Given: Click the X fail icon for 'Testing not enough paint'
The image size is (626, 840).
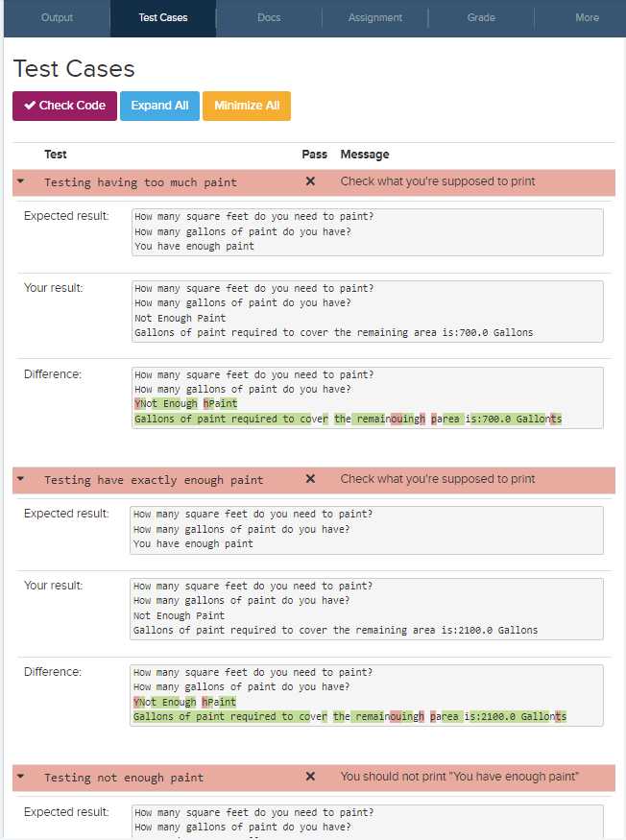Looking at the screenshot, I should click(x=310, y=777).
